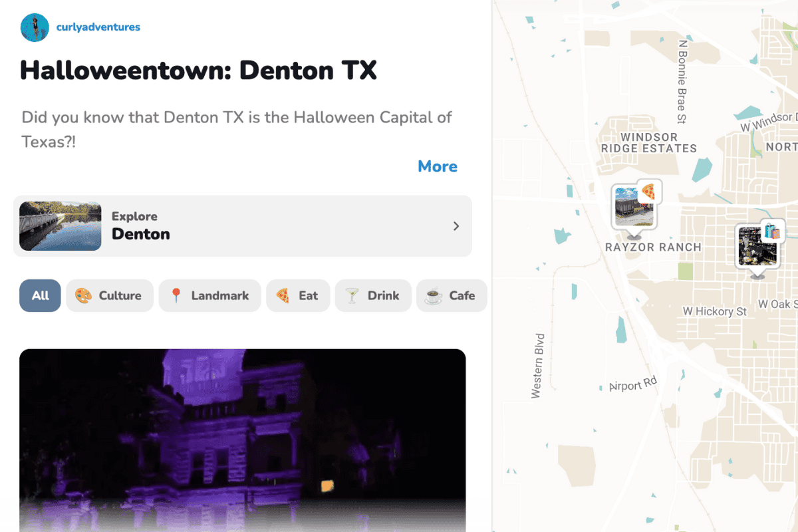Open the purple-lit courthouse photo

[x=243, y=439]
